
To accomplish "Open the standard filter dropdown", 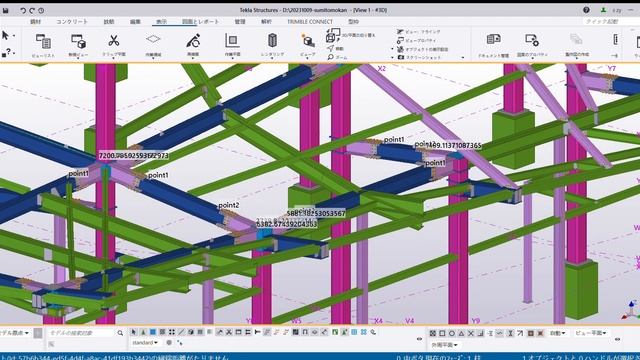I will pyautogui.click(x=145, y=343).
